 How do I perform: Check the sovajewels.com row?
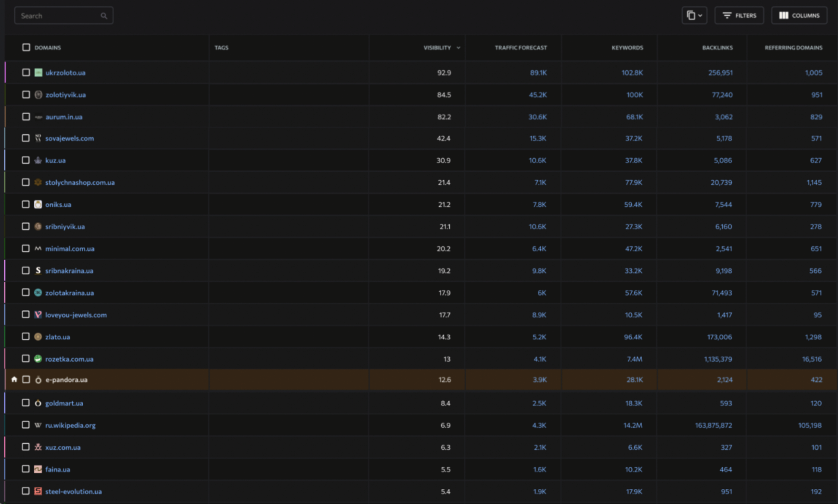pyautogui.click(x=26, y=138)
